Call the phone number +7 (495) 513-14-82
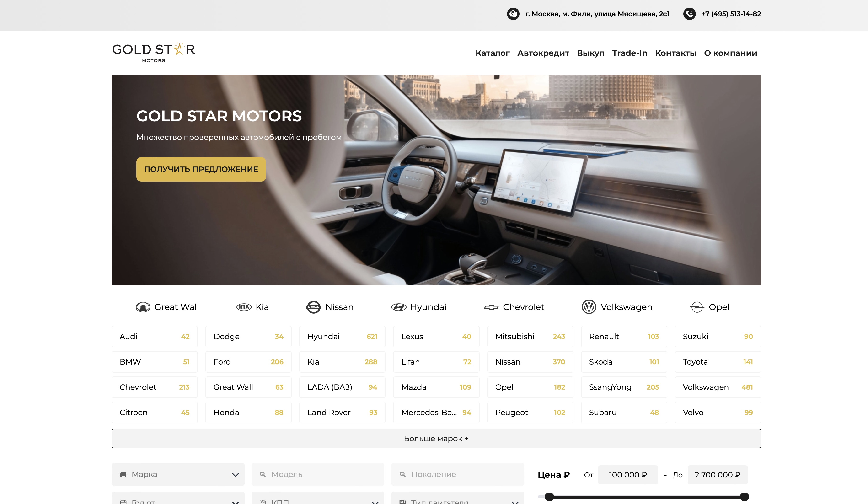Screen dimensions: 868x504 (x=731, y=14)
